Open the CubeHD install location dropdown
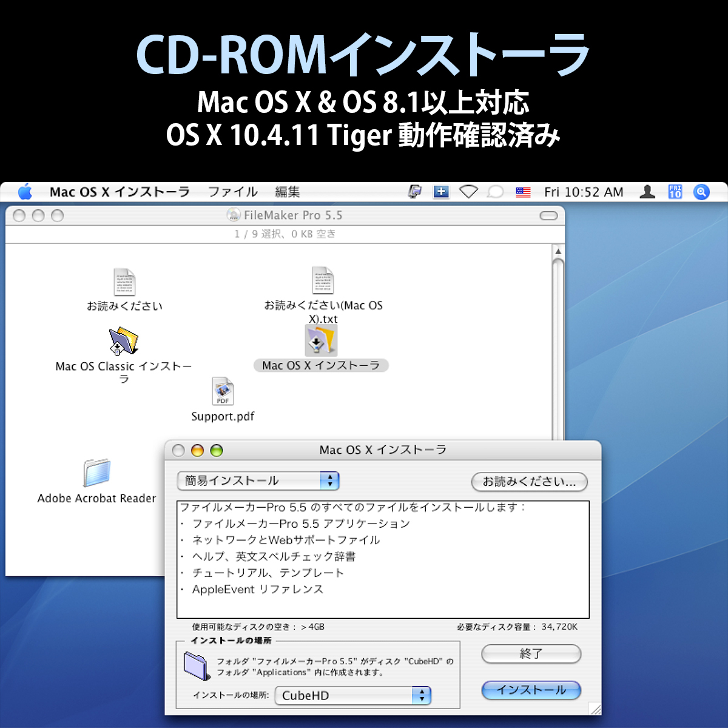The height and width of the screenshot is (728, 728). point(353,695)
